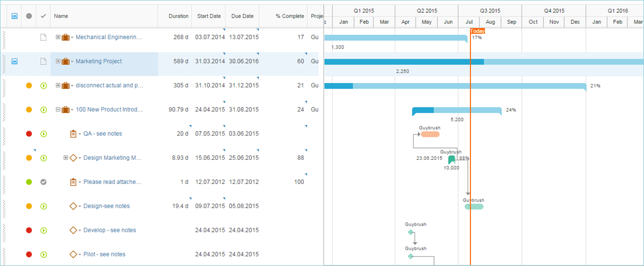Click the checkmark column header icon
644x266 pixels.
click(43, 16)
